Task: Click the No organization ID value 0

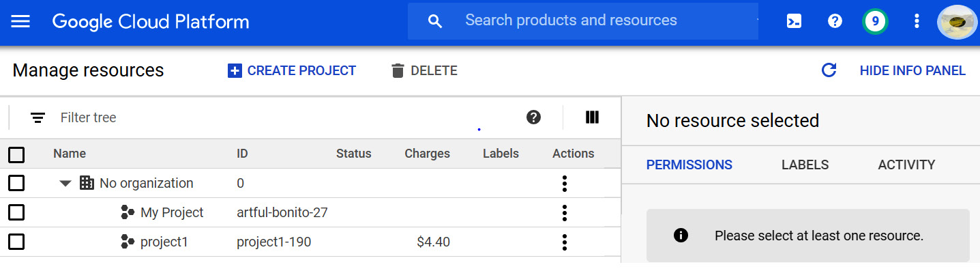Action: (240, 183)
